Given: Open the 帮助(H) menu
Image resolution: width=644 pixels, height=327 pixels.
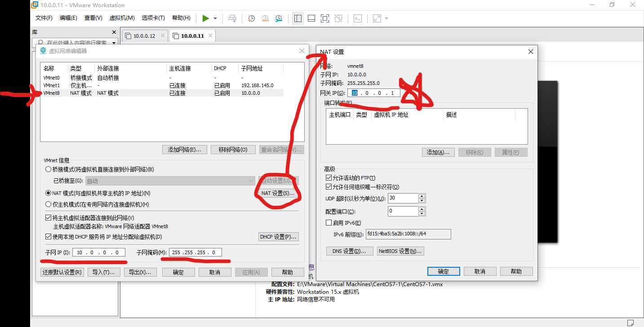Looking at the screenshot, I should point(181,18).
